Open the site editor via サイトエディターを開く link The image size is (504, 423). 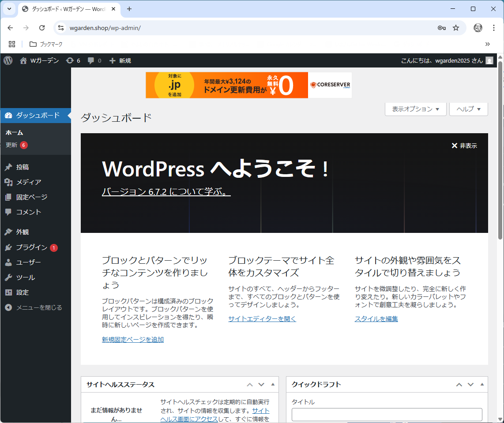[262, 318]
